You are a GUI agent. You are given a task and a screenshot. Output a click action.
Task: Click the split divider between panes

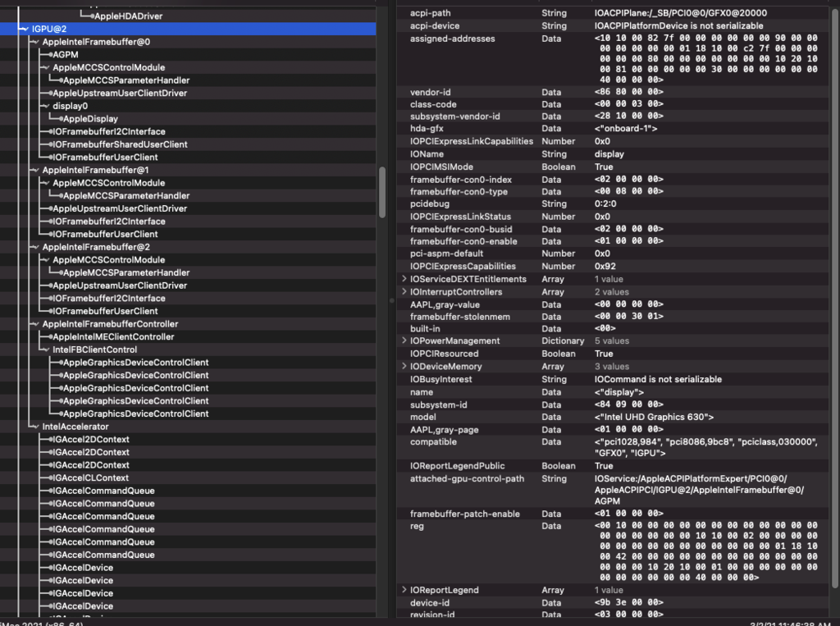[390, 300]
